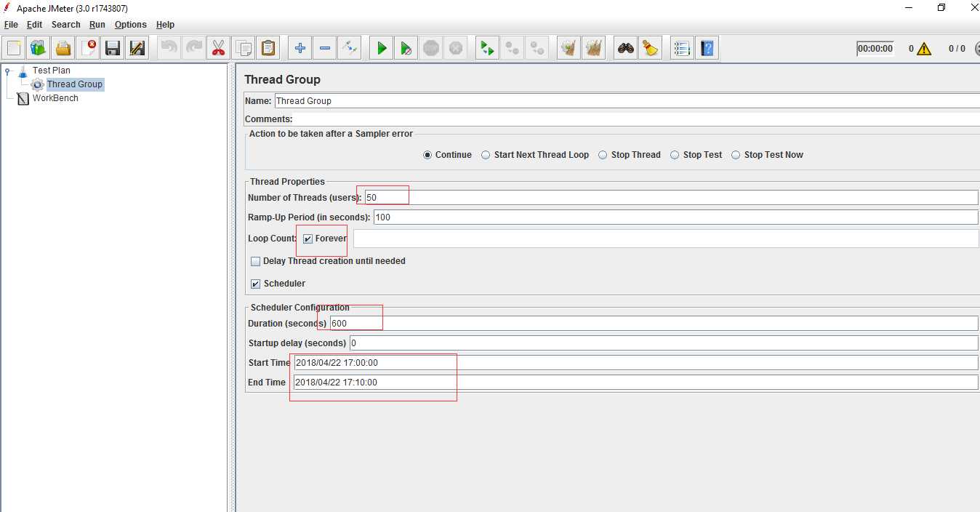Viewport: 980px width, 512px height.
Task: Open the Search menu
Action: [x=66, y=25]
